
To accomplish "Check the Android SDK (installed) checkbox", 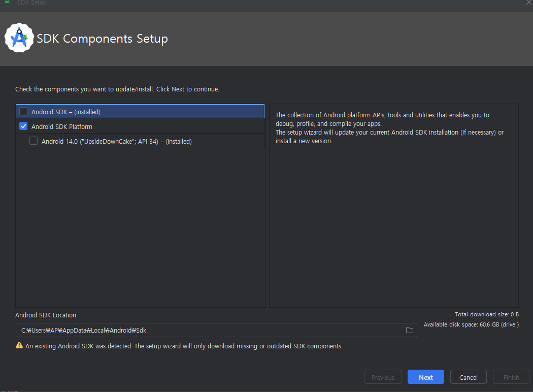I will [23, 111].
